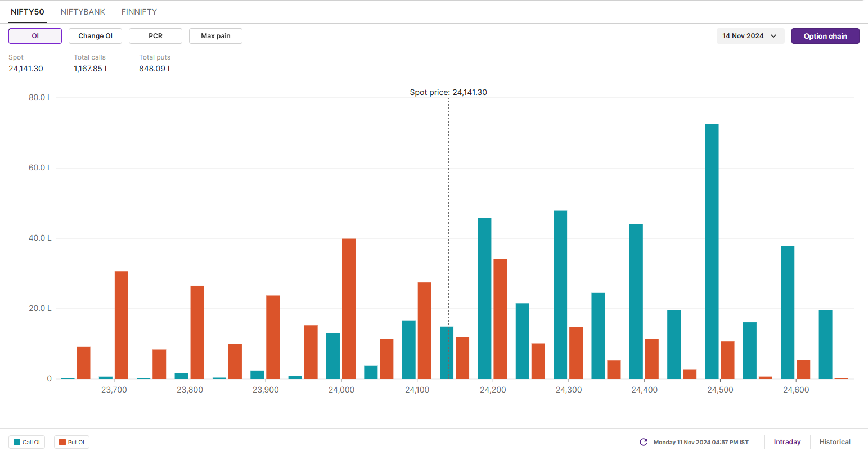This screenshot has width=868, height=451.
Task: Click the 23,800 Put OI bar
Action: point(197,332)
